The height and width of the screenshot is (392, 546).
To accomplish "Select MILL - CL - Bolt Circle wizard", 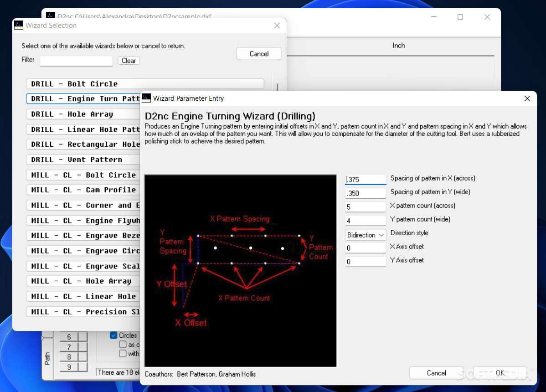I will pyautogui.click(x=83, y=175).
